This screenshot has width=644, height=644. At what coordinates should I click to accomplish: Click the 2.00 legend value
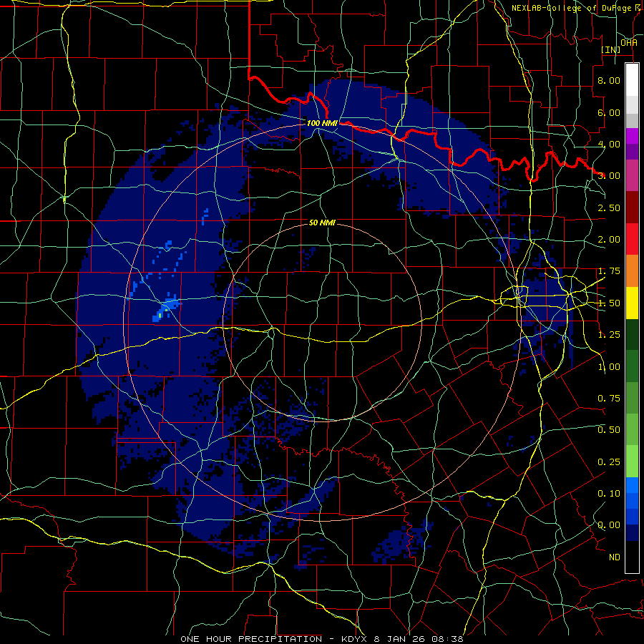[609, 240]
